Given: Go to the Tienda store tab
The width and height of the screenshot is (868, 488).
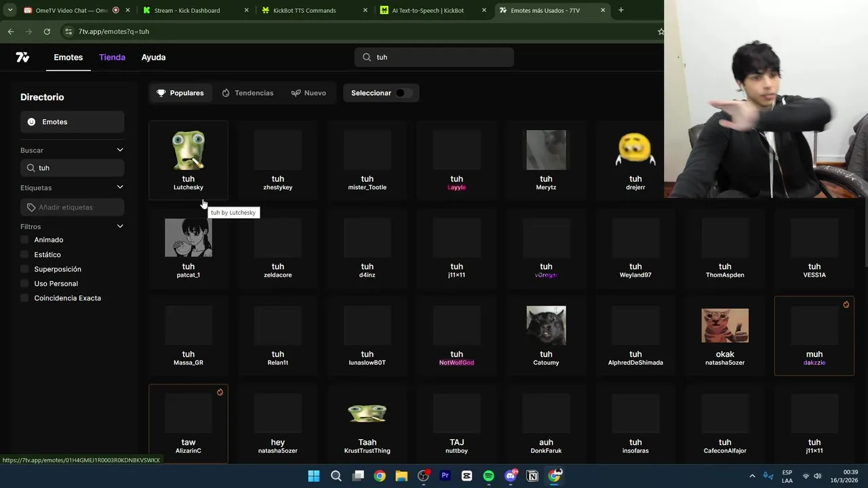Looking at the screenshot, I should pyautogui.click(x=112, y=58).
